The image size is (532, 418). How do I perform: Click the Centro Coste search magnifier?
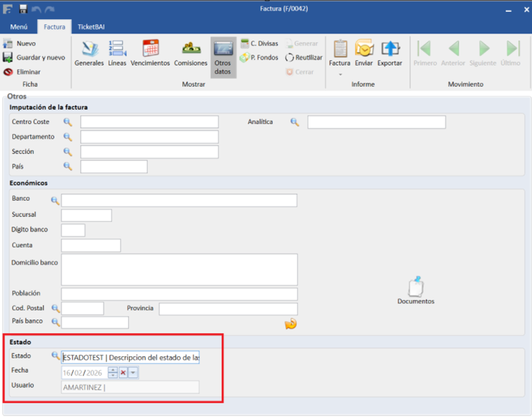[68, 122]
